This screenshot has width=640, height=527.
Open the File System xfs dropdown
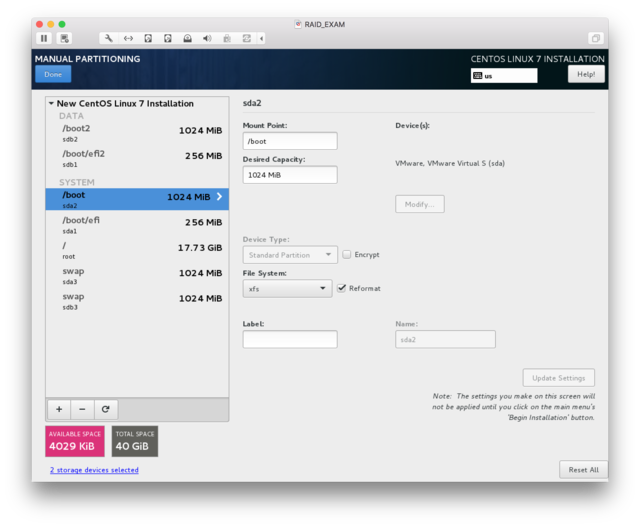click(287, 288)
